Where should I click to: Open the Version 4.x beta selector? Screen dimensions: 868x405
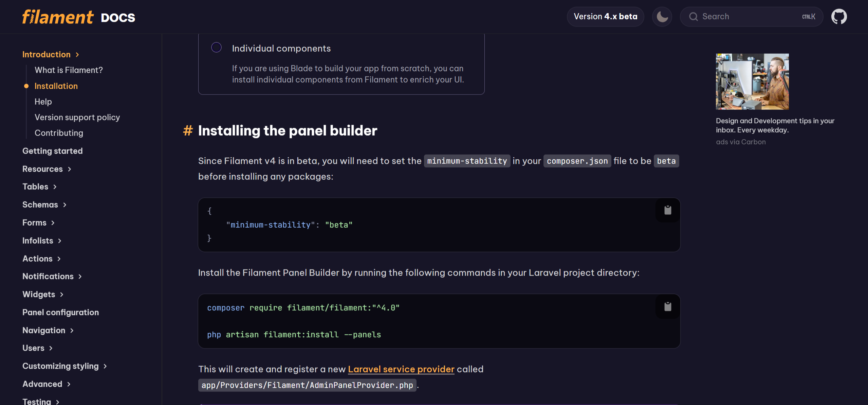(x=605, y=17)
